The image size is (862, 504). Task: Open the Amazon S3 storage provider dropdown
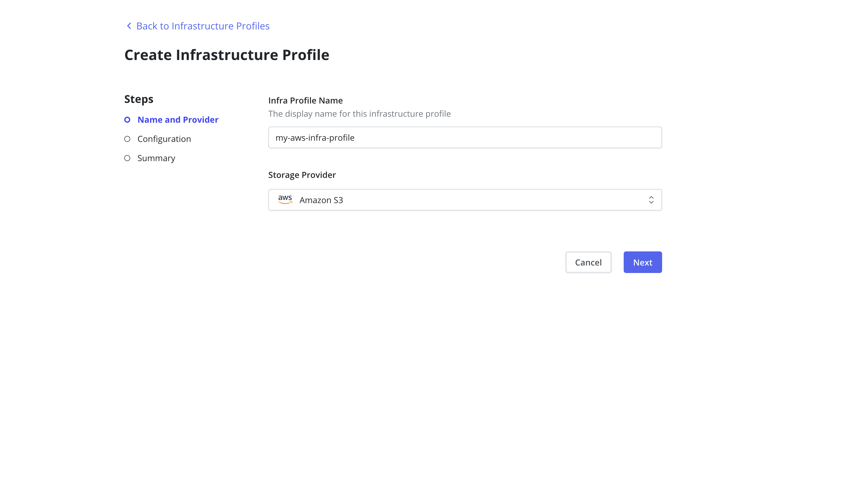coord(465,200)
